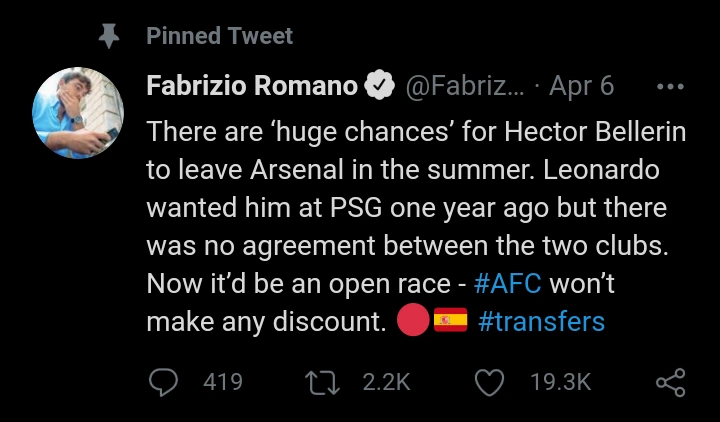The image size is (720, 422).
Task: Open the tweet's three-dot more menu
Action: (668, 86)
